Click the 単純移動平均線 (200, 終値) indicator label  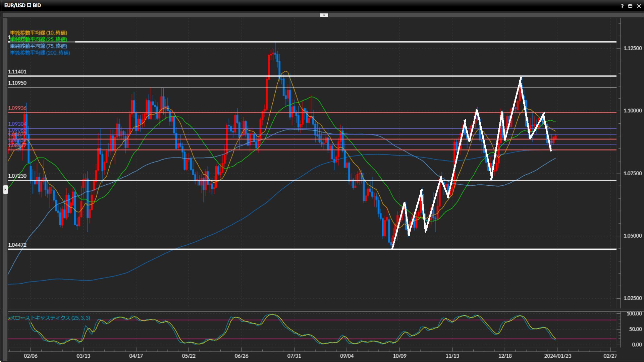click(40, 53)
